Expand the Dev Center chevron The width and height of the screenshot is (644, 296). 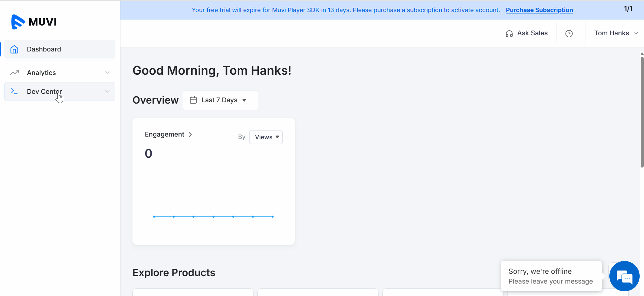point(107,91)
